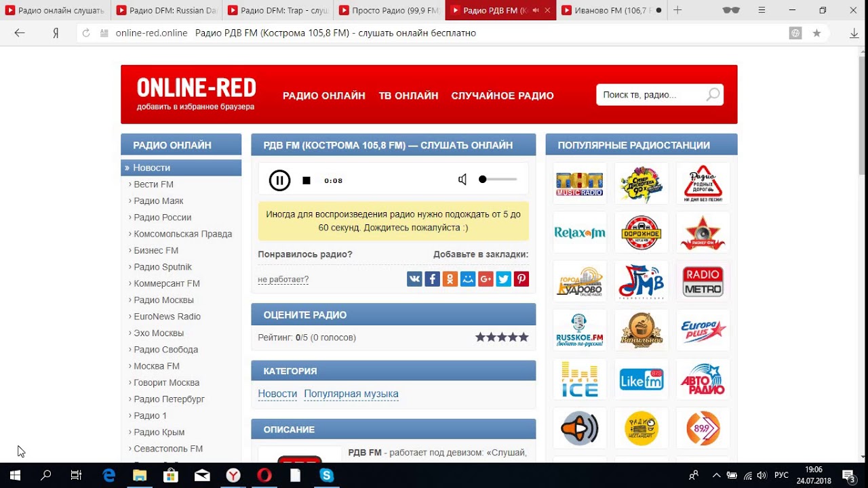Open the Yandex home button
The image size is (868, 488).
tap(56, 33)
